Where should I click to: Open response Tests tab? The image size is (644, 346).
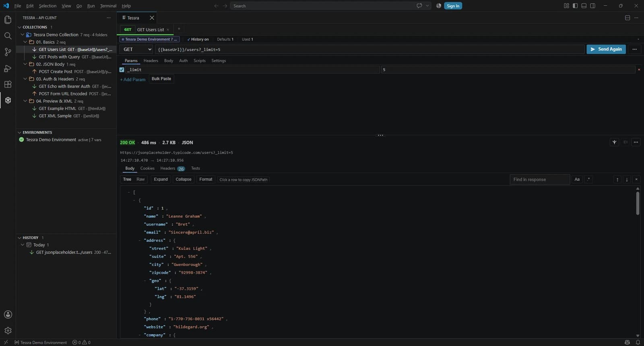tap(196, 168)
